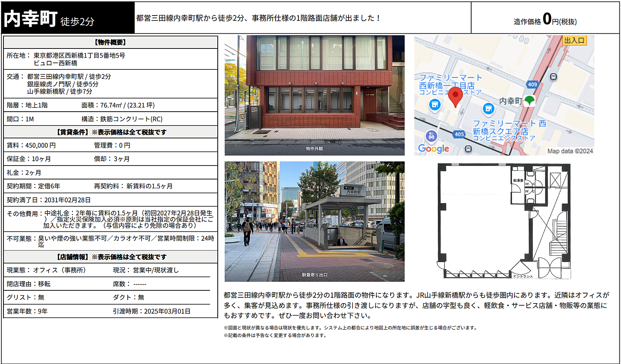The width and height of the screenshot is (621, 364).
Task: Select the 【賃貸条件】 section header
Action: click(x=111, y=132)
